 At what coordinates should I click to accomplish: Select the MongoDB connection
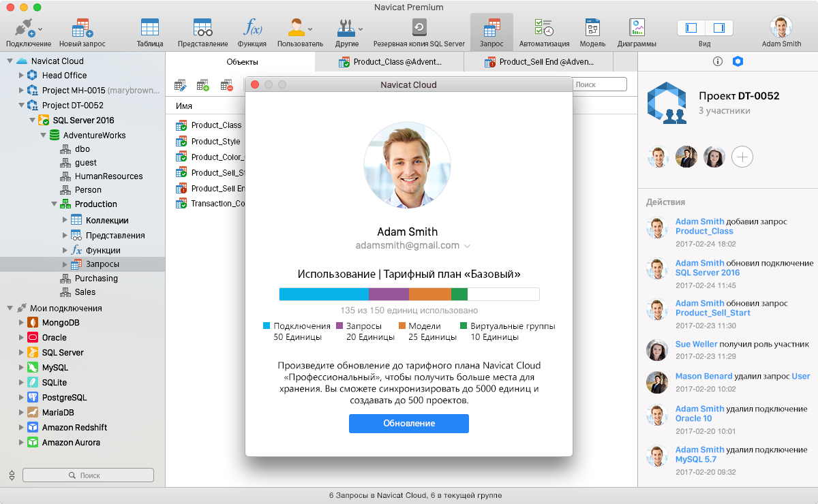61,323
